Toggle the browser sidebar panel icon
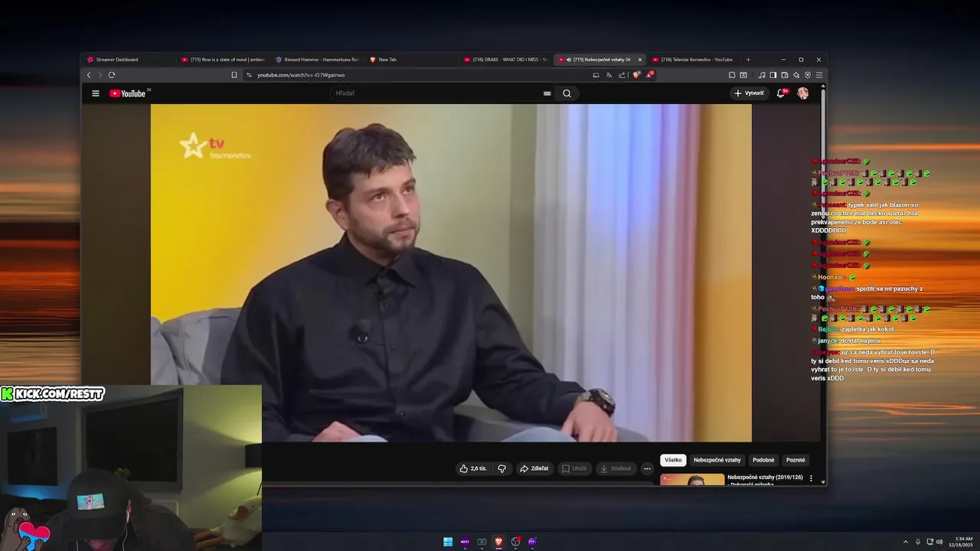Screen dimensions: 980x551 773,75
